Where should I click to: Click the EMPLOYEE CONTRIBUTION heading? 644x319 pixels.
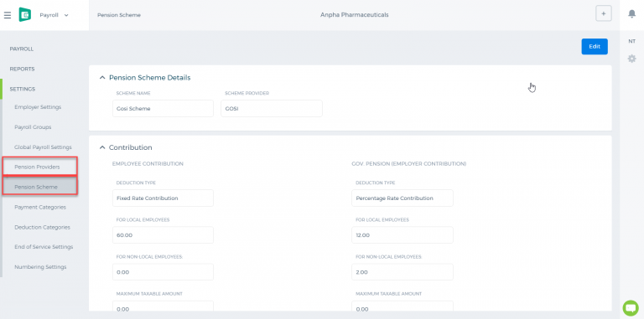(x=148, y=163)
